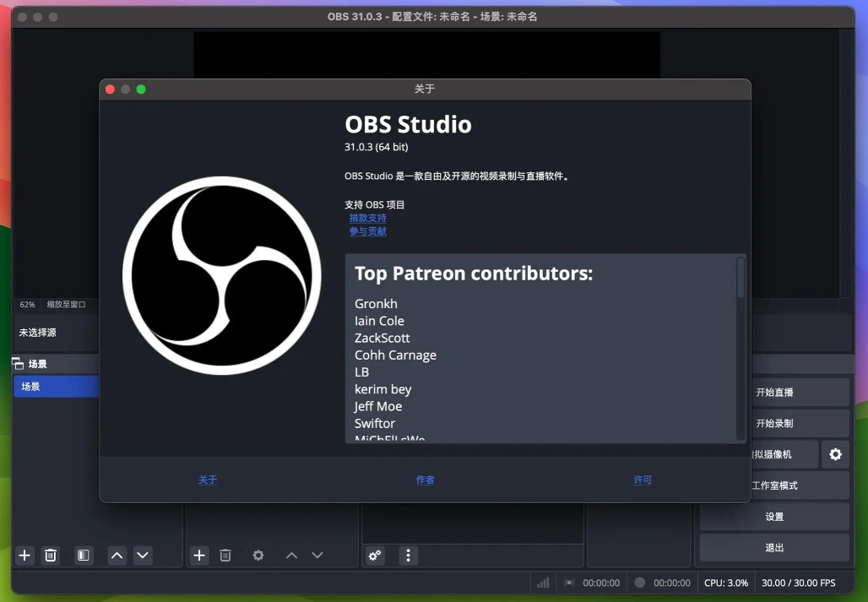868x602 pixels.
Task: Open the source properties gear icon
Action: [x=258, y=555]
